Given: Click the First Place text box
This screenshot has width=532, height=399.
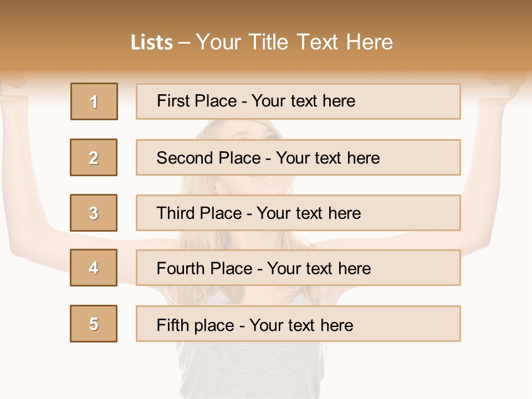Looking at the screenshot, I should tap(298, 101).
